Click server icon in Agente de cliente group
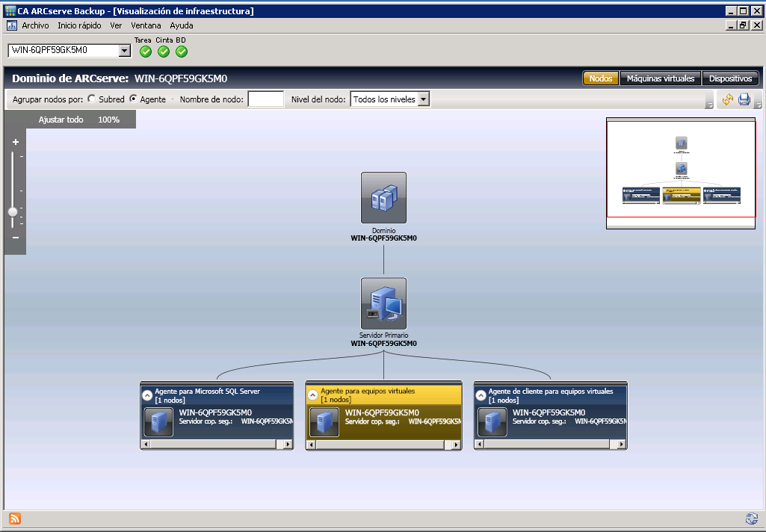The image size is (766, 532). point(492,422)
